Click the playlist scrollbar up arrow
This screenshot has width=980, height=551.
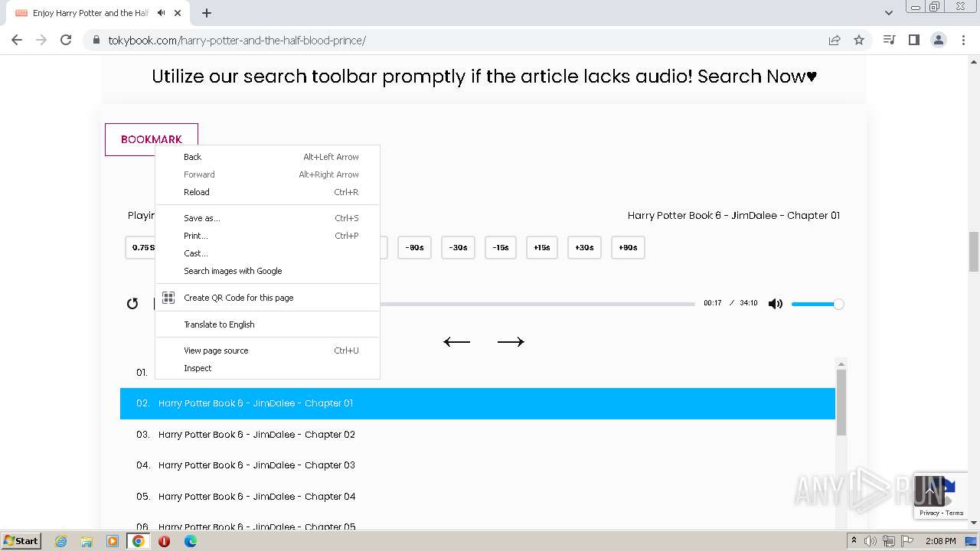(x=841, y=365)
